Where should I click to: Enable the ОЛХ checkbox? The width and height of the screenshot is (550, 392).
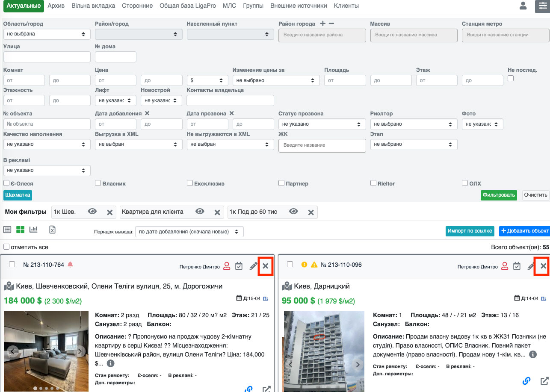tap(465, 183)
